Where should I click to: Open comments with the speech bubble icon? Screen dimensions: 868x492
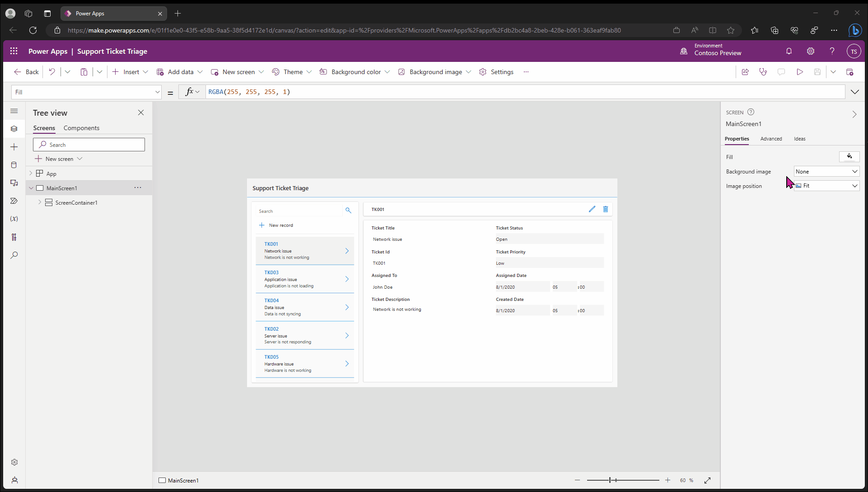pos(781,72)
